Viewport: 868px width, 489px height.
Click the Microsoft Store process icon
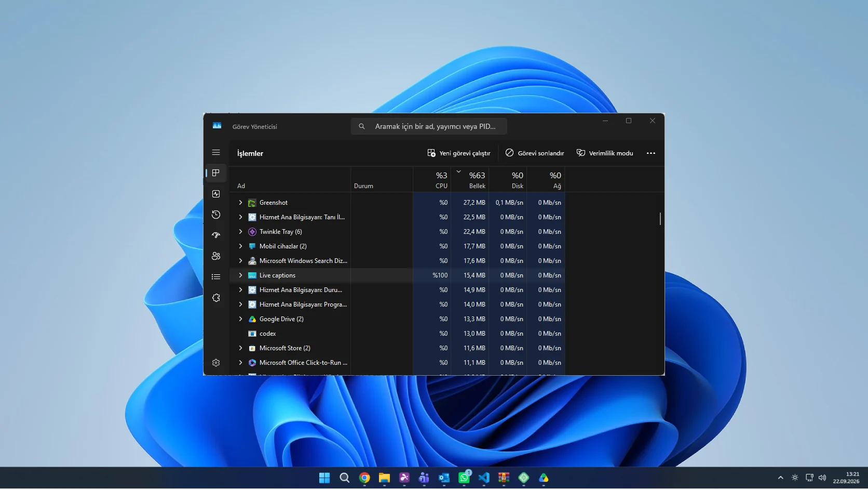click(x=252, y=348)
